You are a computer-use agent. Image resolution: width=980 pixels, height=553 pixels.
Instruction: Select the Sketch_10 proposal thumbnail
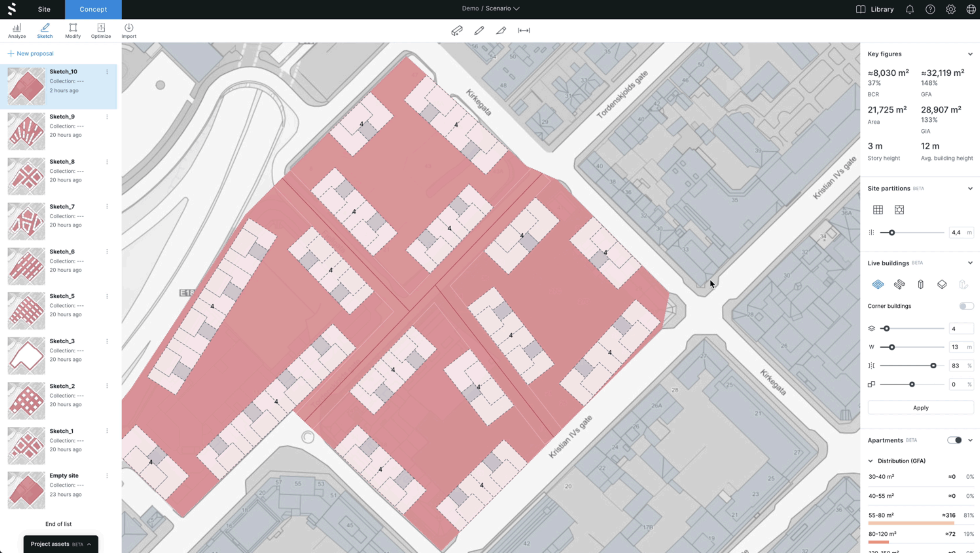(26, 86)
